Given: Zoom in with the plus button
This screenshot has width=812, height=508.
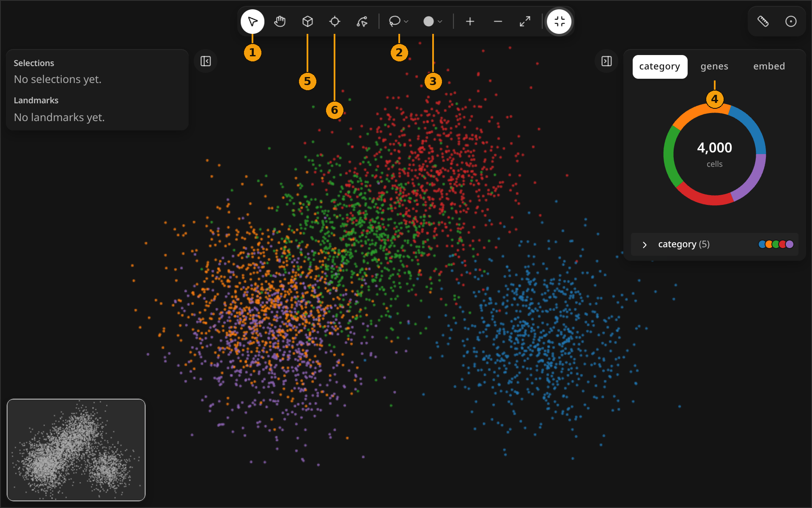Looking at the screenshot, I should pos(470,22).
